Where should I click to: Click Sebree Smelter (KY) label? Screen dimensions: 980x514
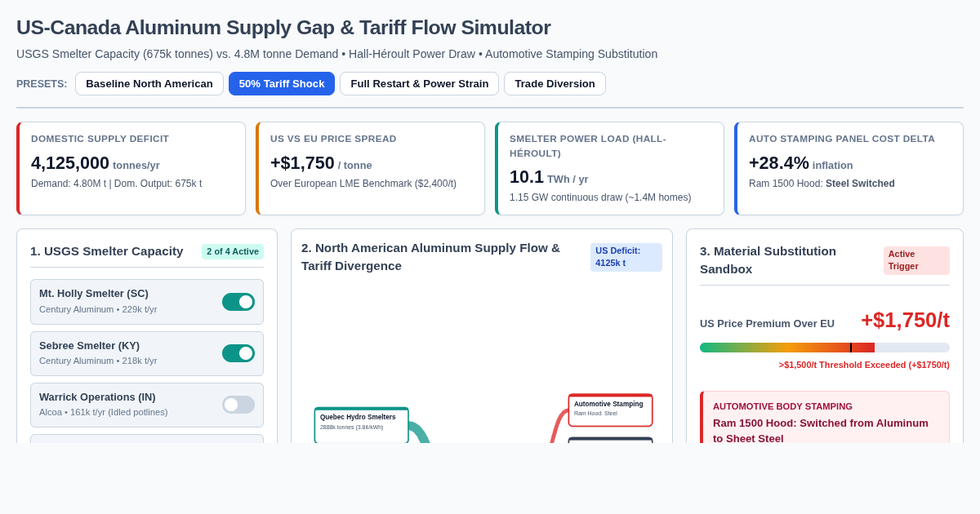coord(89,346)
